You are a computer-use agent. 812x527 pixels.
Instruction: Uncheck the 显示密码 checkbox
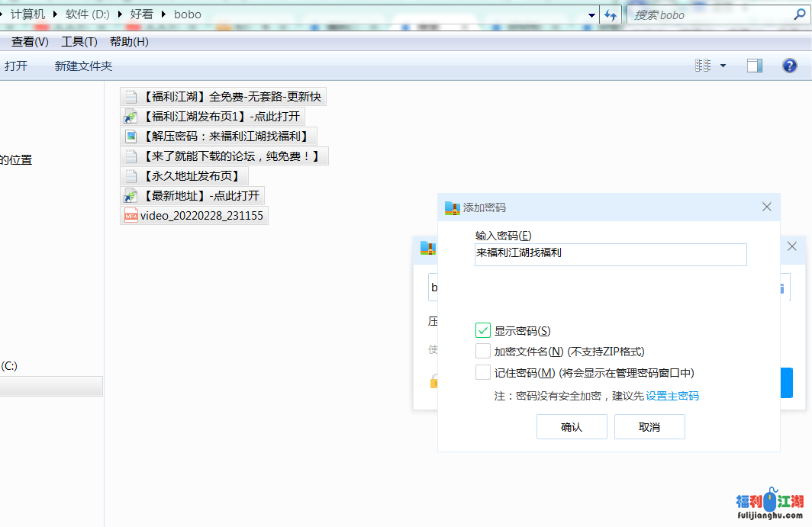click(x=482, y=330)
